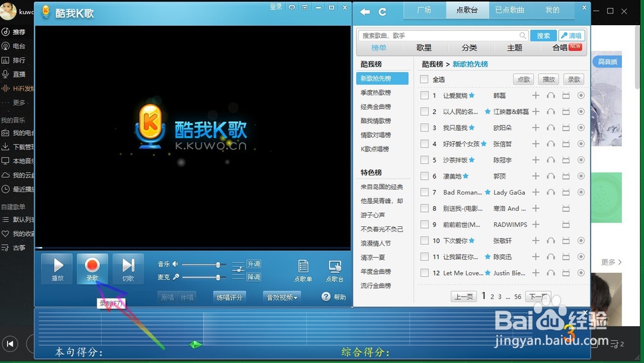Open 帮助 help icon
The width and height of the screenshot is (644, 363).
pyautogui.click(x=326, y=297)
